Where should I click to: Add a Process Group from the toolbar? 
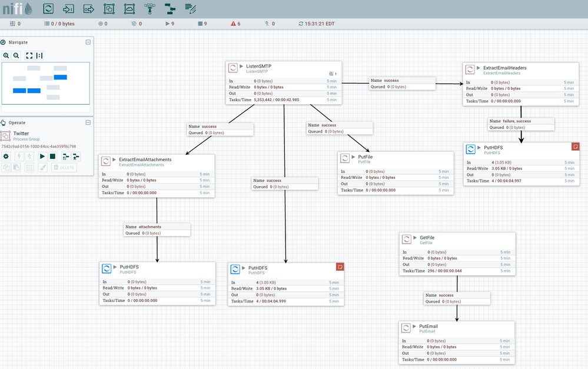point(109,9)
